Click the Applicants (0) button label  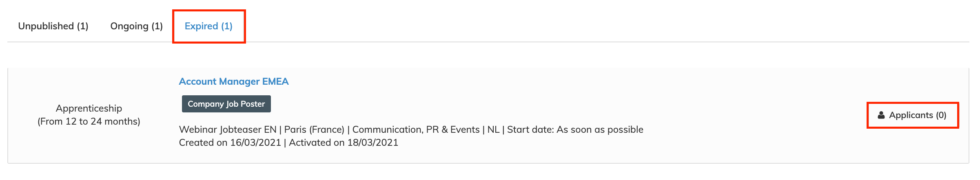[911, 115]
